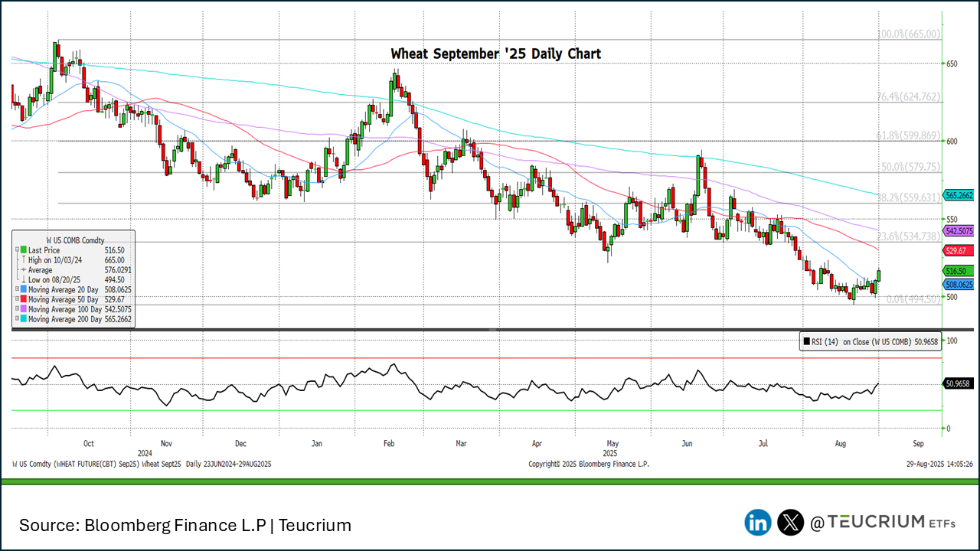Click the Jun month label on the time axis
The height and width of the screenshot is (551, 980).
point(687,443)
